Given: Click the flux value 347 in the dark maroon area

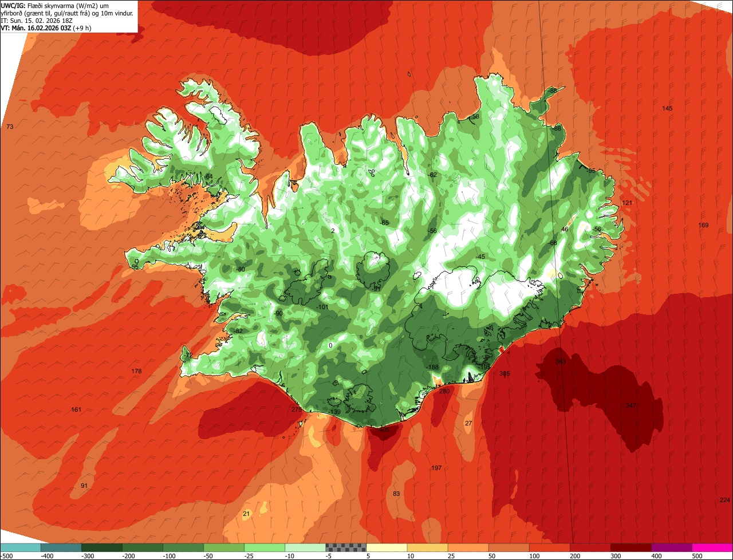Looking at the screenshot, I should coord(631,406).
